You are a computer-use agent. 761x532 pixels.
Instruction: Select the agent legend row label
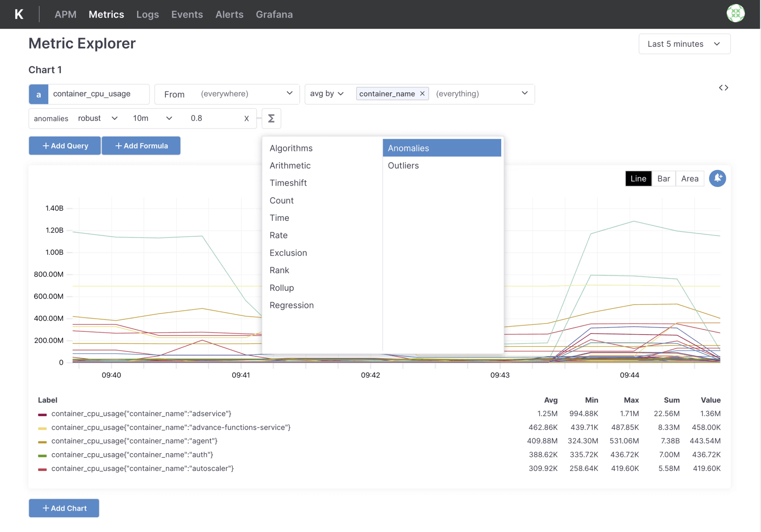point(134,441)
